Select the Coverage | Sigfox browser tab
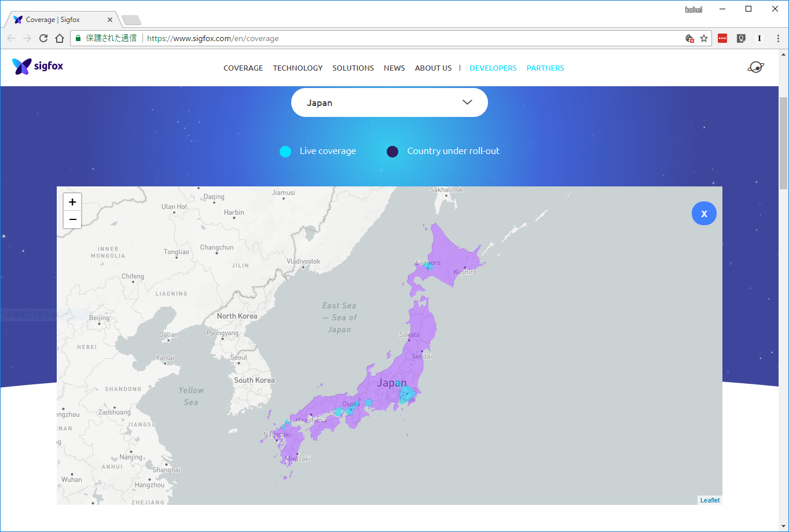Screen dimensions: 789x532 [x=61, y=20]
